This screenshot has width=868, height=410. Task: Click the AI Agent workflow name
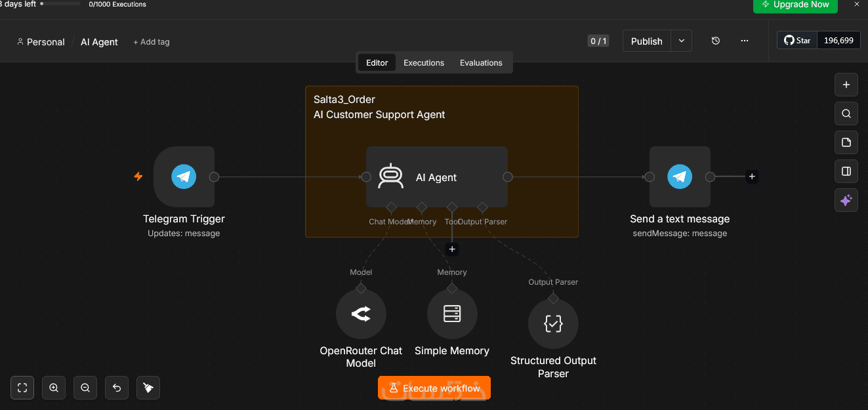99,42
